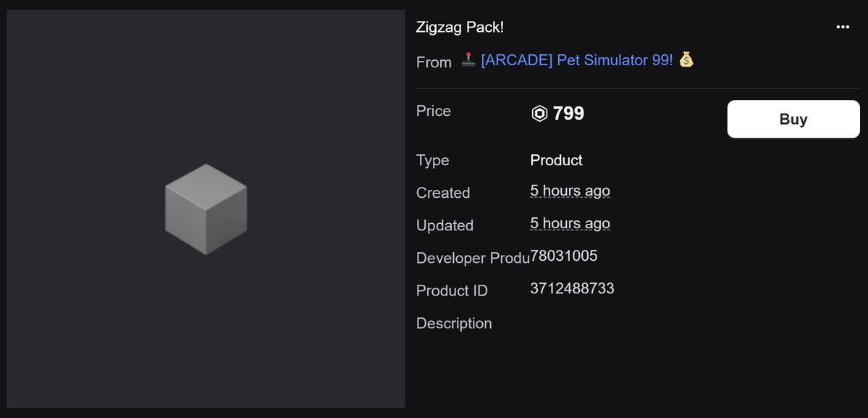Select the Developer Product ID 78031005
The width and height of the screenshot is (868, 418).
click(x=563, y=256)
